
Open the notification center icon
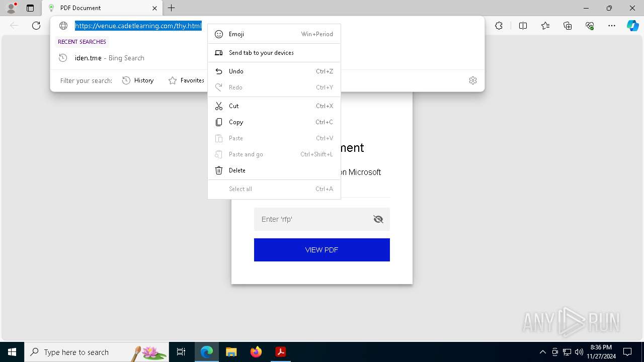[627, 352]
